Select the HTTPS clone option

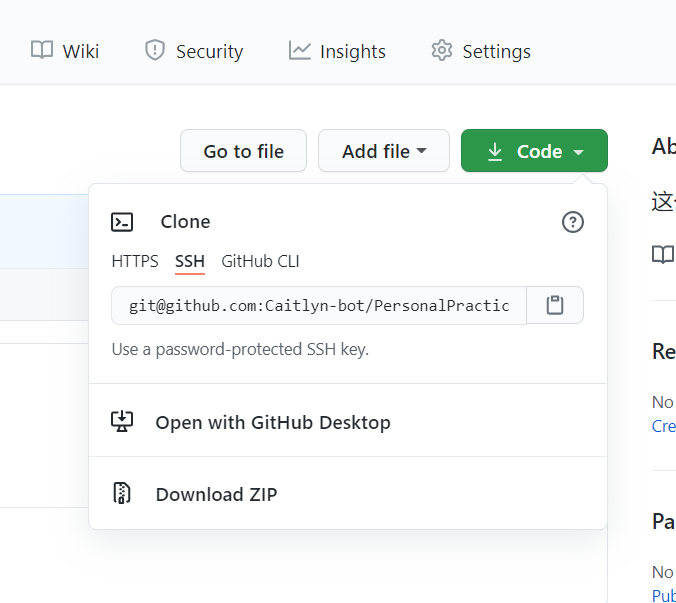(x=135, y=261)
